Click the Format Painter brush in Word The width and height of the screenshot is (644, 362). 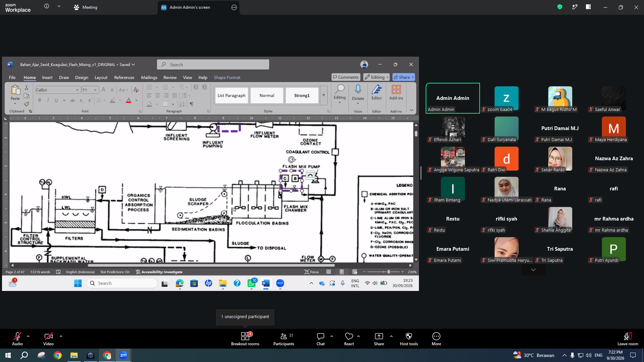tap(26, 104)
